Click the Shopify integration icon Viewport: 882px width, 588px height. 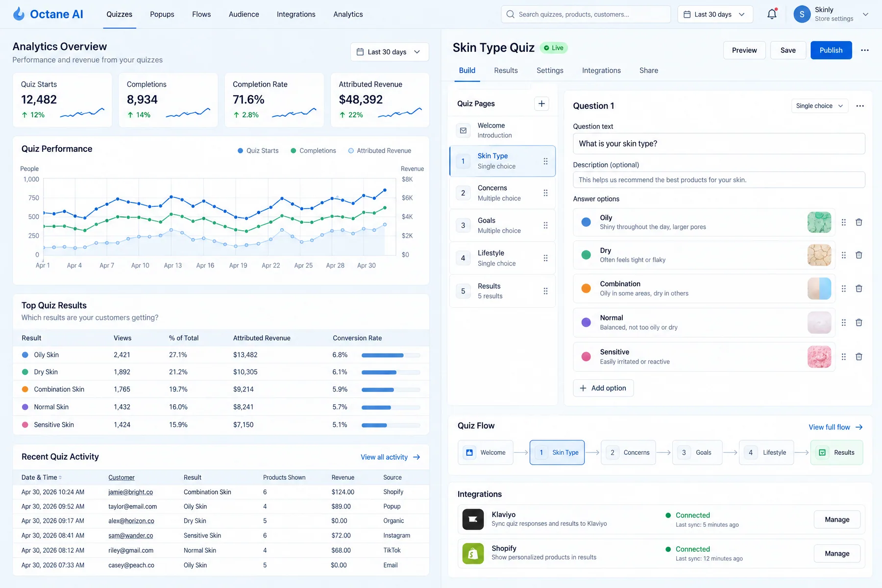click(473, 554)
